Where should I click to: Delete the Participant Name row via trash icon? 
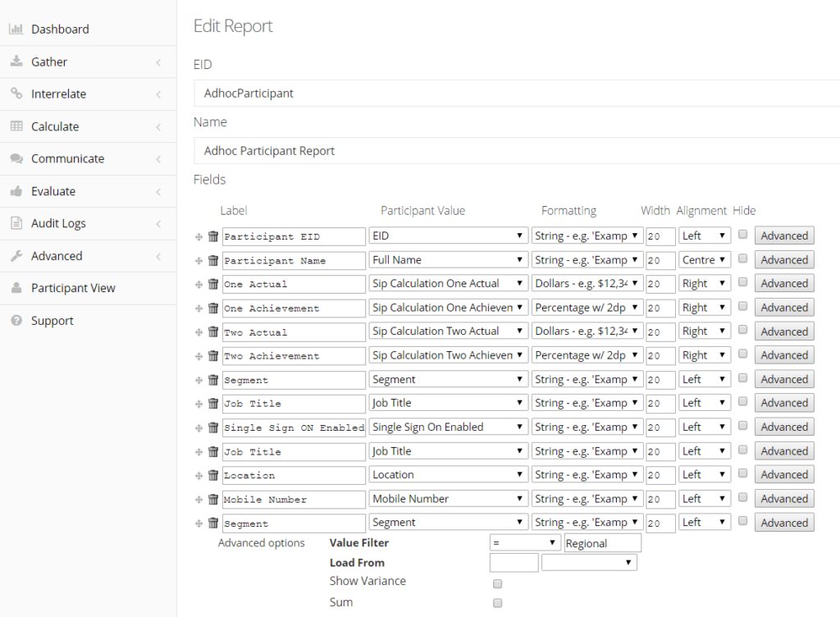click(213, 260)
